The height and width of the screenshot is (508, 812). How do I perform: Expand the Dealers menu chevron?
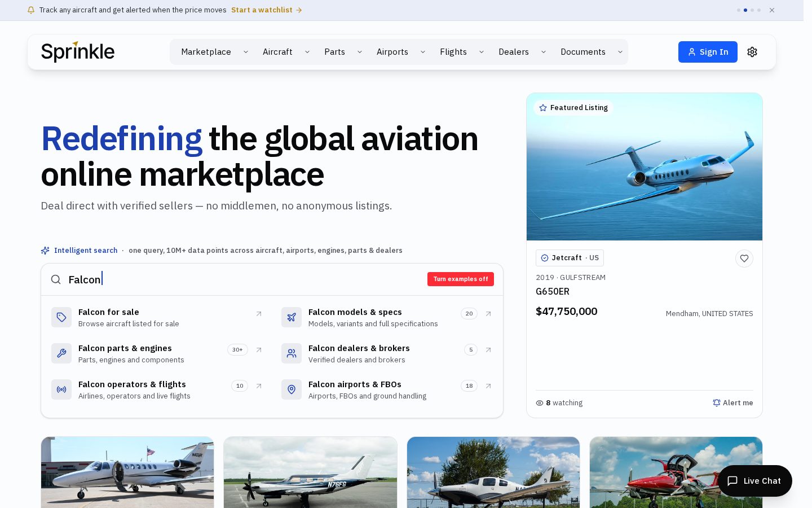click(544, 52)
